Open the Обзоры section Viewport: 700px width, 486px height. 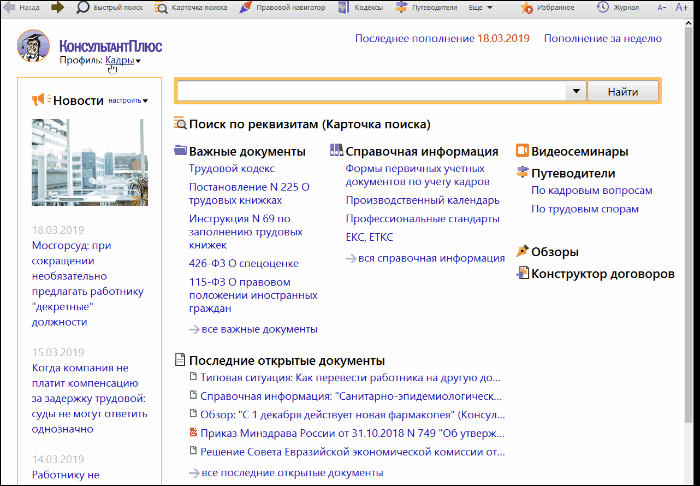pos(554,252)
